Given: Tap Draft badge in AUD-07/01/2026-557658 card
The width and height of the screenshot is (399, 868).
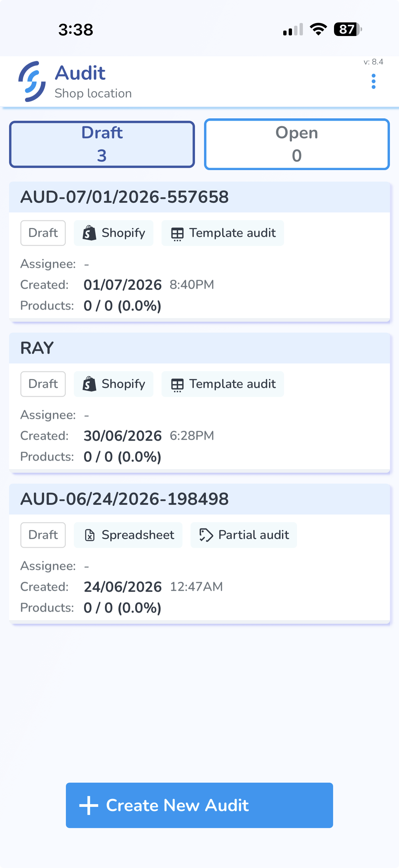Looking at the screenshot, I should pyautogui.click(x=43, y=233).
